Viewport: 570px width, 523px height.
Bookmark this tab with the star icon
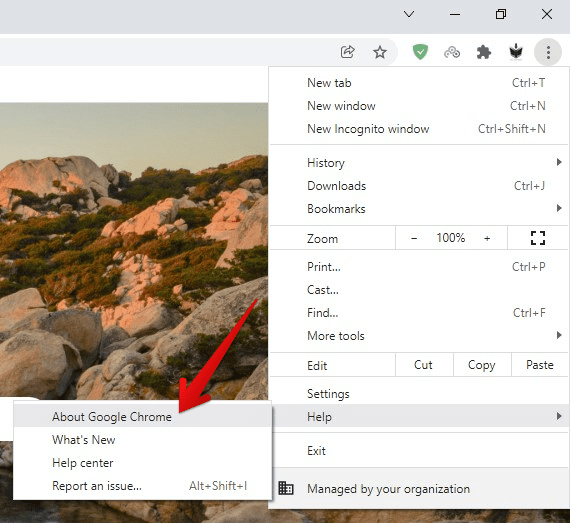click(x=380, y=52)
